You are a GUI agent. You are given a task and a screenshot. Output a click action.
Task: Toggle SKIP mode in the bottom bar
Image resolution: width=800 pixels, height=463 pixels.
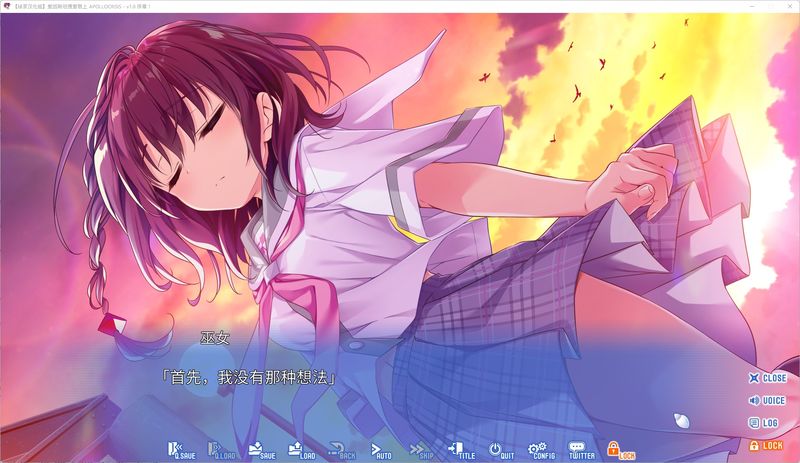point(420,450)
